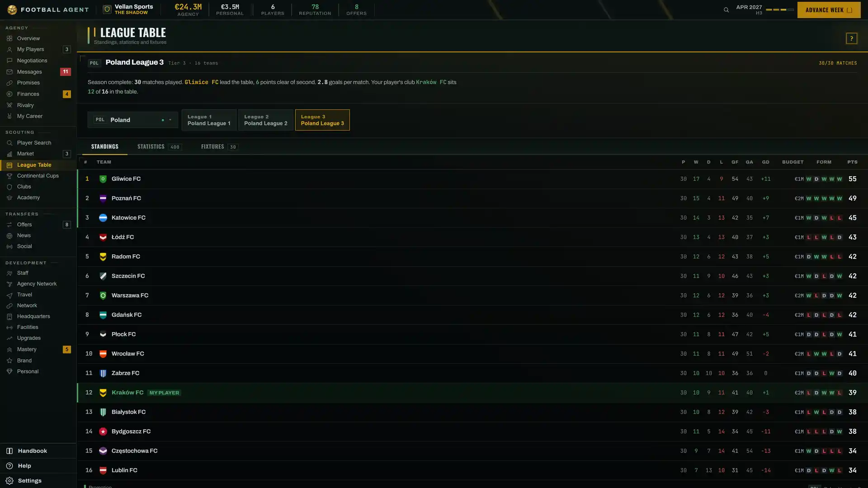Click the Settings gear icon in sidebar
This screenshot has width=868, height=488.
point(9,481)
